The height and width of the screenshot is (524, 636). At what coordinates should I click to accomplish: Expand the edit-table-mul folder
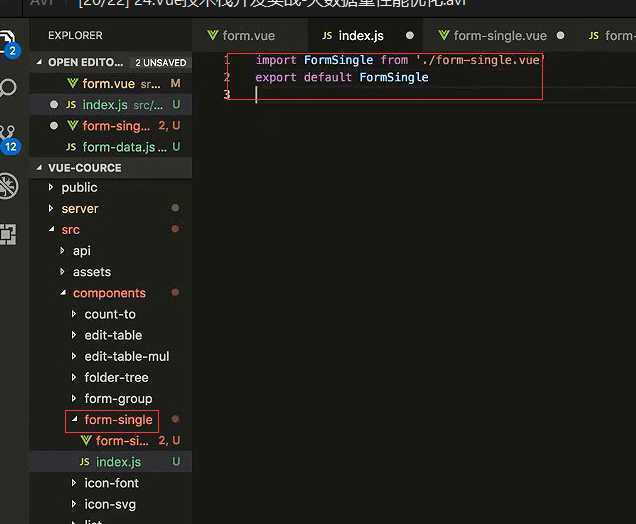pyautogui.click(x=127, y=356)
